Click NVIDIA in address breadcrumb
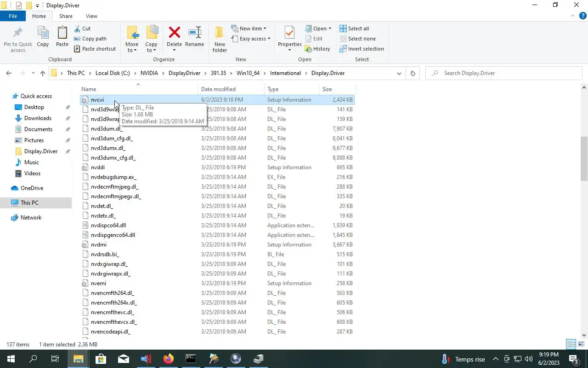 (149, 73)
